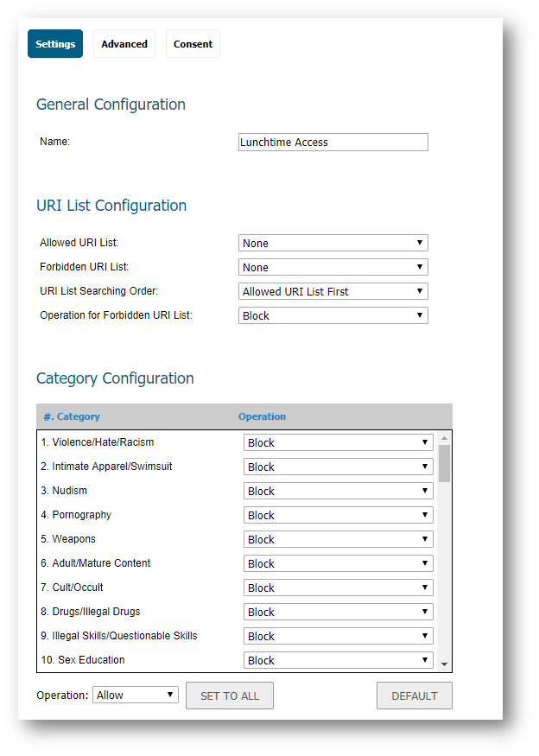Open Adult/Mature Content operation dropdown
The width and height of the screenshot is (539, 756).
tap(338, 563)
